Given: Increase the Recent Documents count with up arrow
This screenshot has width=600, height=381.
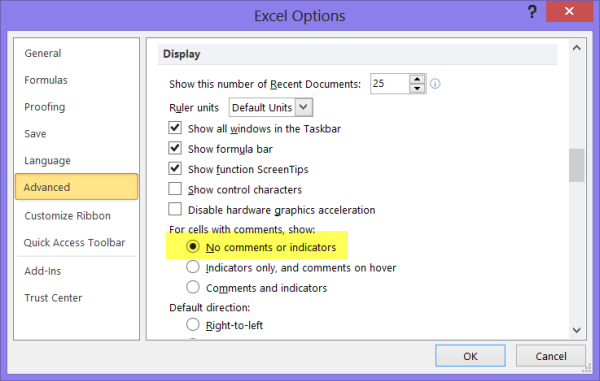Looking at the screenshot, I should (417, 79).
